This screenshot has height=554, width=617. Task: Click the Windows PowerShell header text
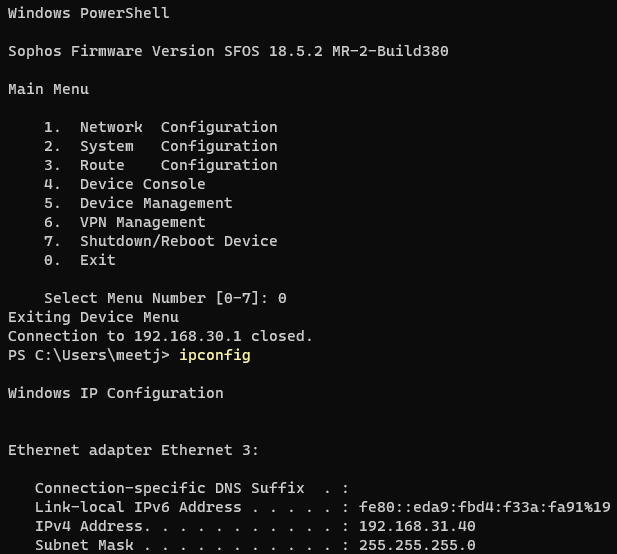[x=89, y=13]
